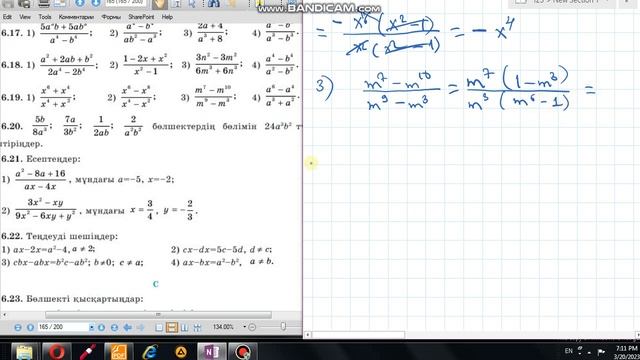Open the page number dropdown arrow
The height and width of the screenshot is (360, 640).
coord(91,327)
